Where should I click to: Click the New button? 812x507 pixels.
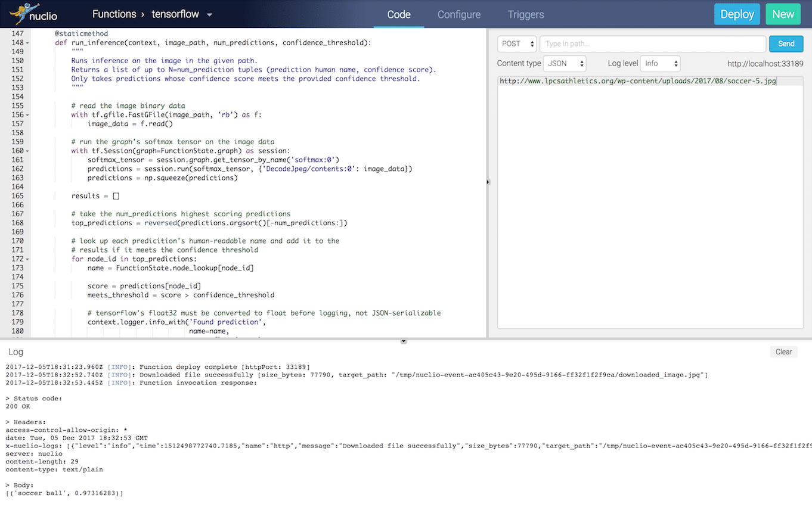pyautogui.click(x=783, y=14)
